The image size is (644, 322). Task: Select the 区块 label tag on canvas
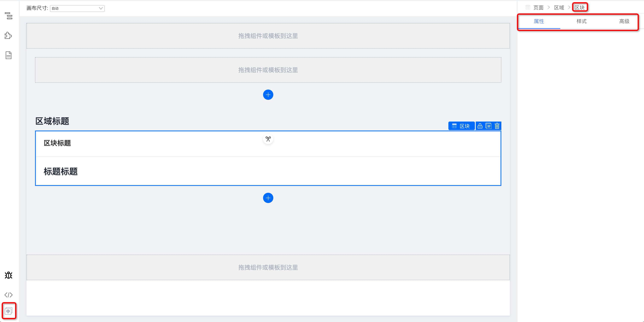point(461,126)
